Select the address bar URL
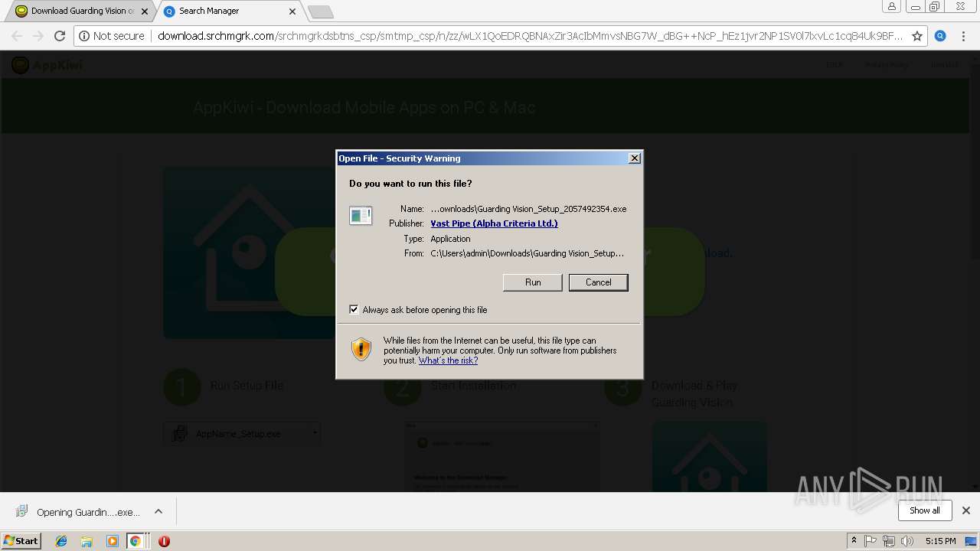Screen dimensions: 980x551 pos(530,36)
